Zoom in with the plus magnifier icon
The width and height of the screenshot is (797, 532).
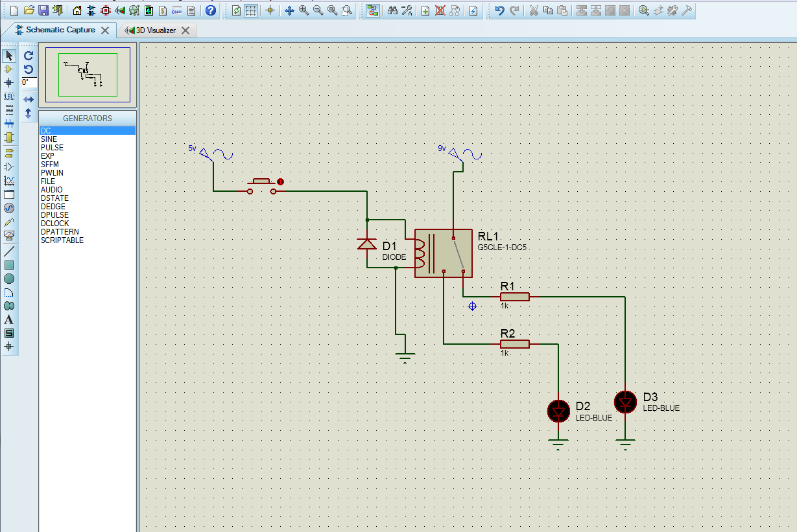303,10
